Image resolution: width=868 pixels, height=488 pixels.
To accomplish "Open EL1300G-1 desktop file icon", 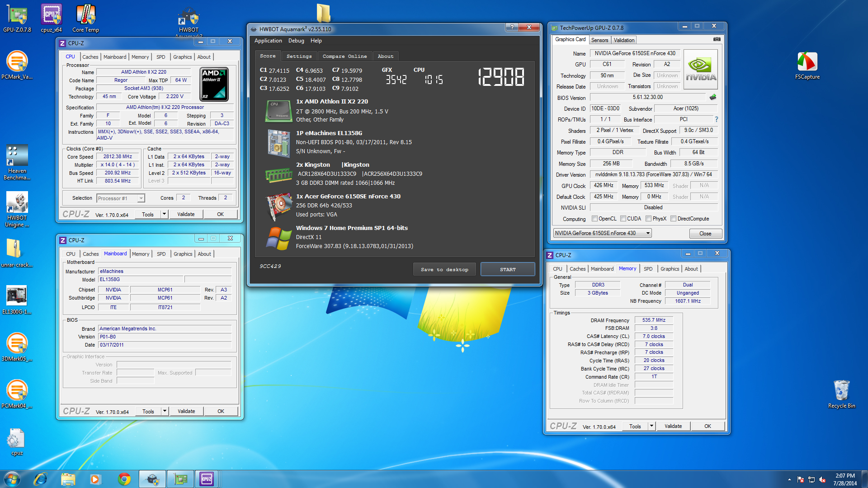I will coord(17,300).
